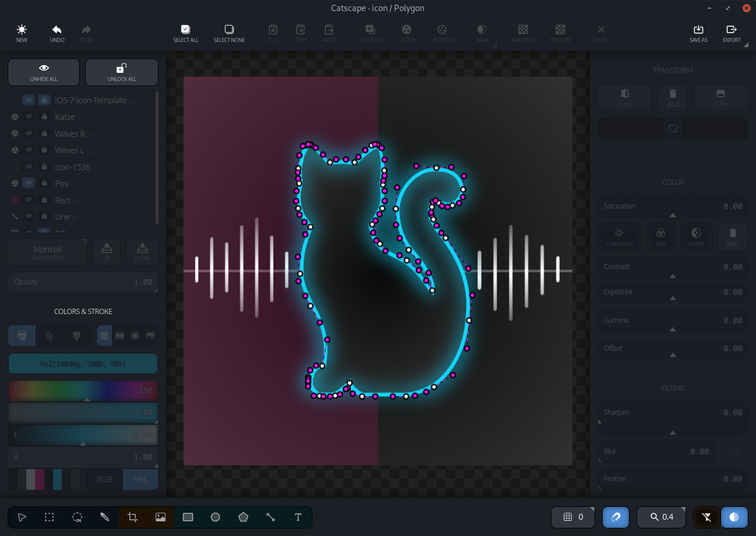The image size is (756, 536).
Task: Select the arrow pointer tool
Action: point(22,517)
